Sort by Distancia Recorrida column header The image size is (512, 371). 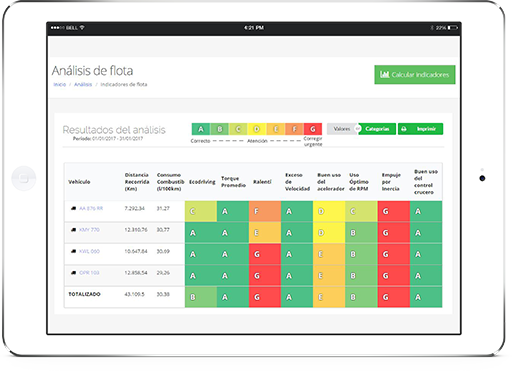click(x=137, y=182)
